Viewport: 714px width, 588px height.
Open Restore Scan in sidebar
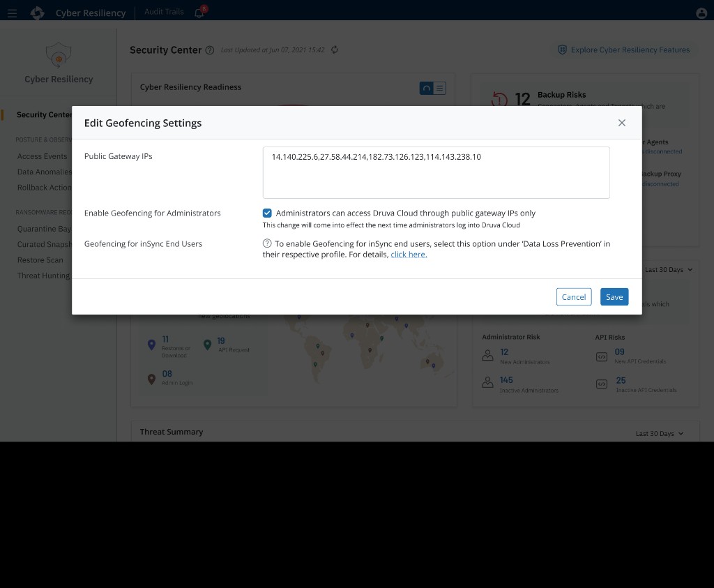pos(40,259)
